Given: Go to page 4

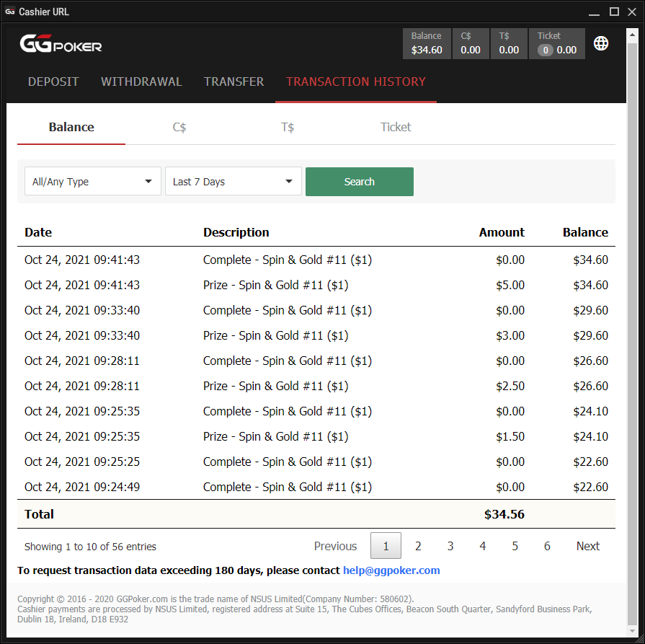Looking at the screenshot, I should click(x=483, y=546).
